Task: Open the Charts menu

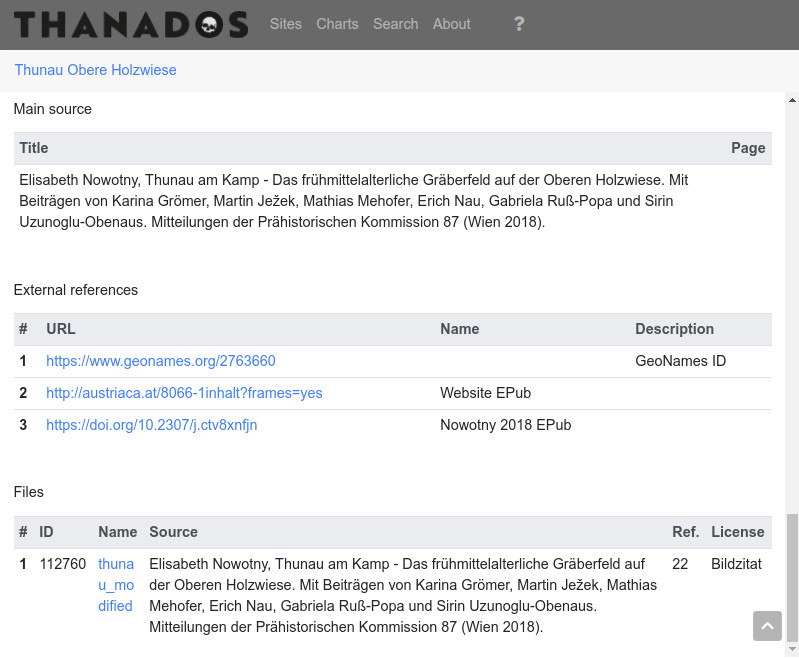Action: [x=337, y=24]
